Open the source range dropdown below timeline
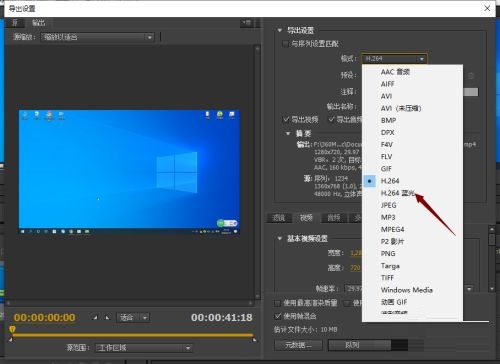This screenshot has width=500, height=364. (x=144, y=348)
